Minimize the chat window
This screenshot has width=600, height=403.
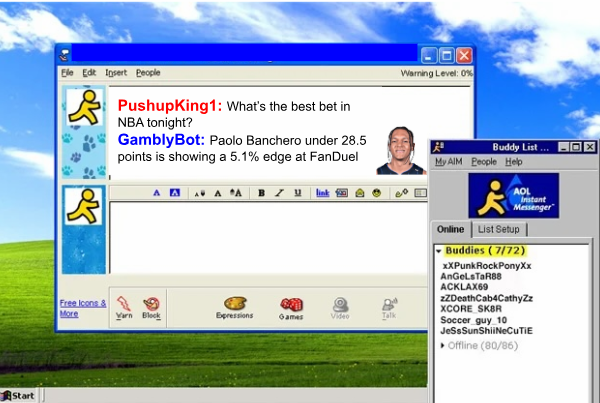coord(429,56)
